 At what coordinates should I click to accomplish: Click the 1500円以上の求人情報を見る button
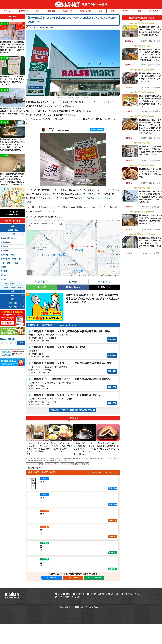tap(73, 410)
